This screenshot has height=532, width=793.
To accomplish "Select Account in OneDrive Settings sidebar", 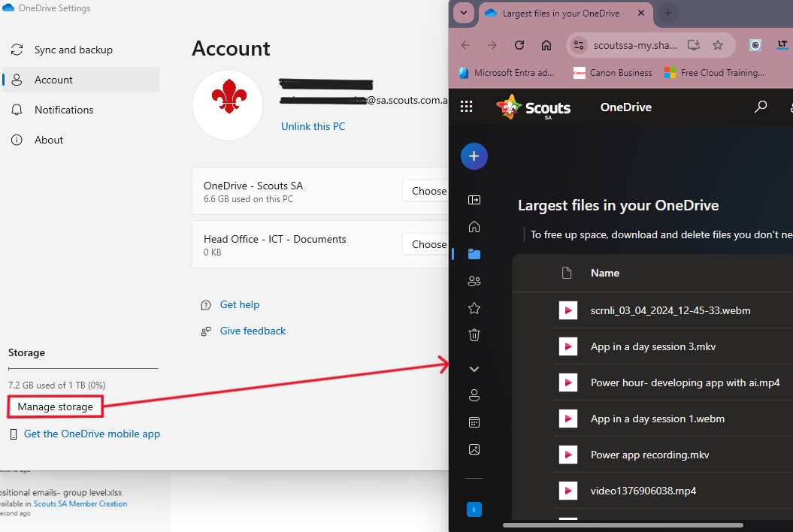I will (81, 80).
